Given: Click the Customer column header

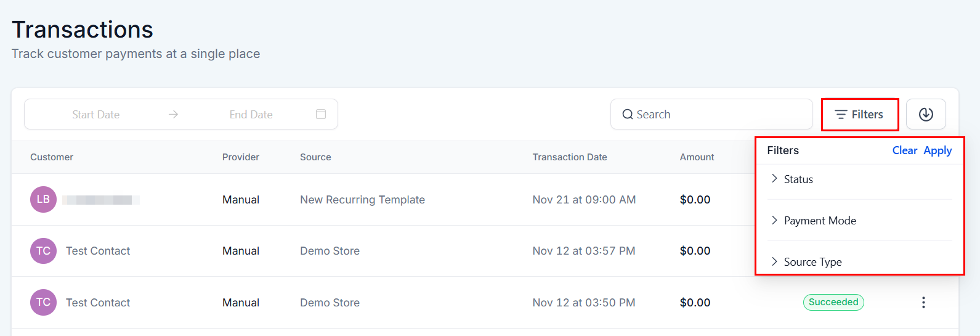Looking at the screenshot, I should [x=52, y=157].
